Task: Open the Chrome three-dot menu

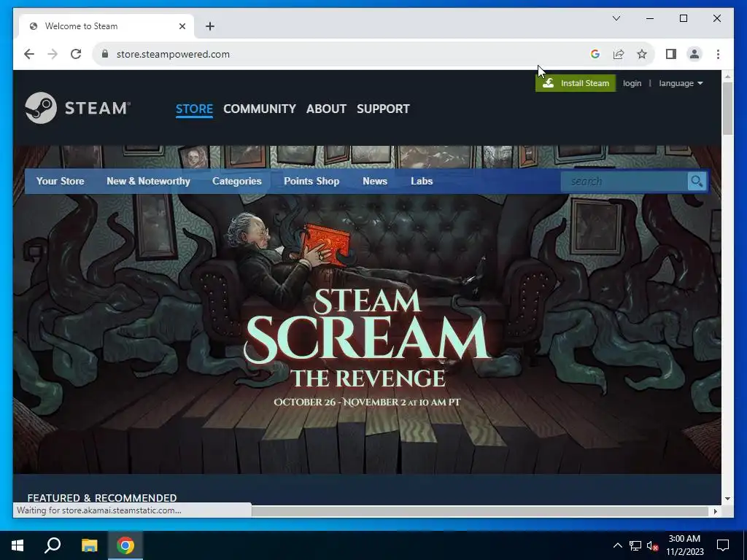Action: pos(718,54)
